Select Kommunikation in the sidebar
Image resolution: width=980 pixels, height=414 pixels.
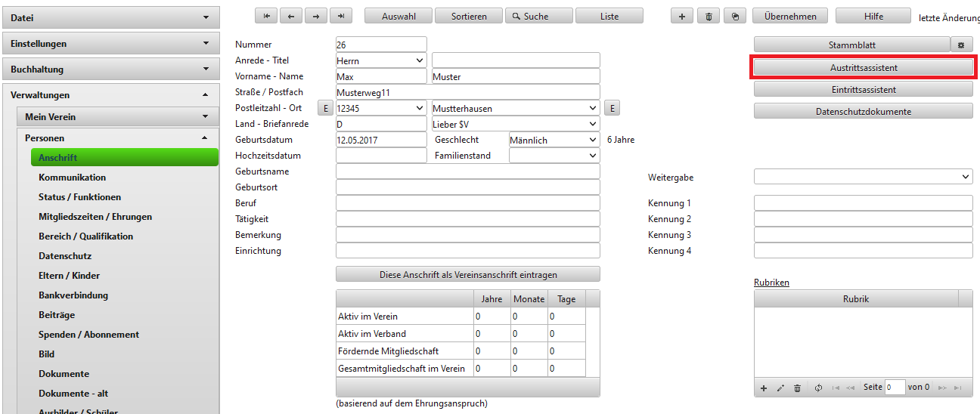pyautogui.click(x=73, y=178)
